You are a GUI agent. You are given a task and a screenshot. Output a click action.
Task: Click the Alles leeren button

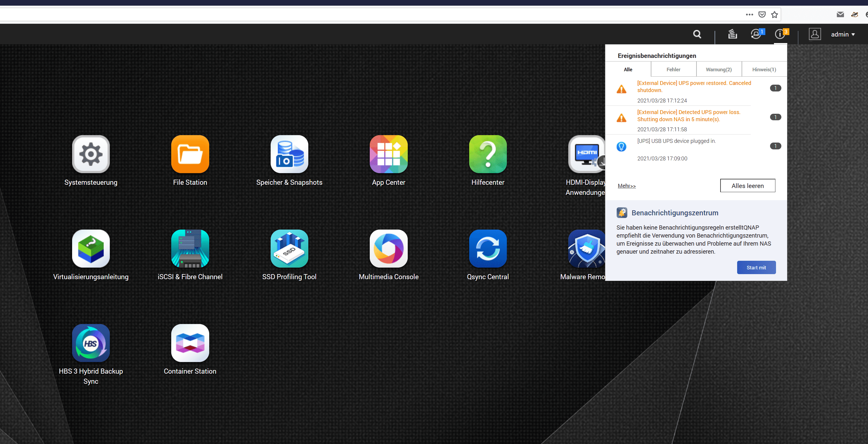747,186
